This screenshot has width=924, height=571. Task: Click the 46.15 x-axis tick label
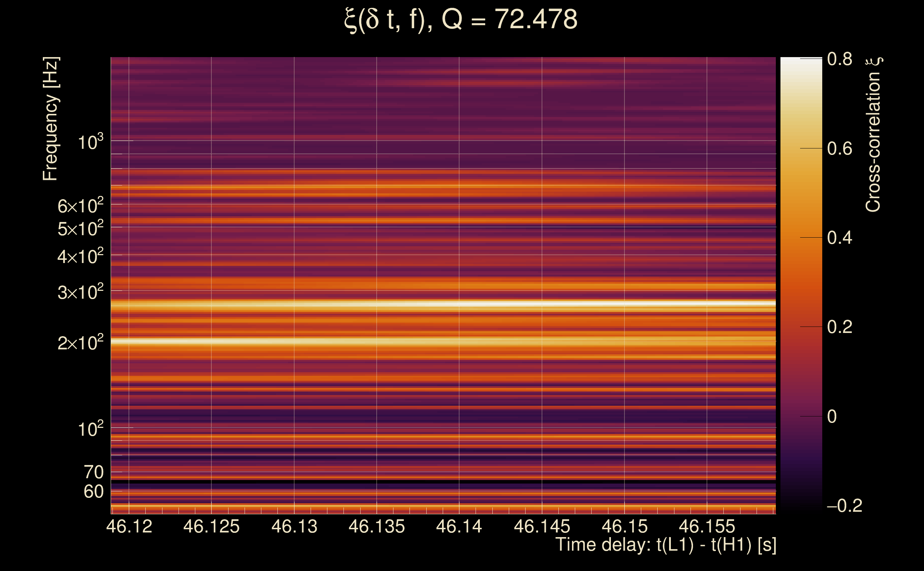624,526
